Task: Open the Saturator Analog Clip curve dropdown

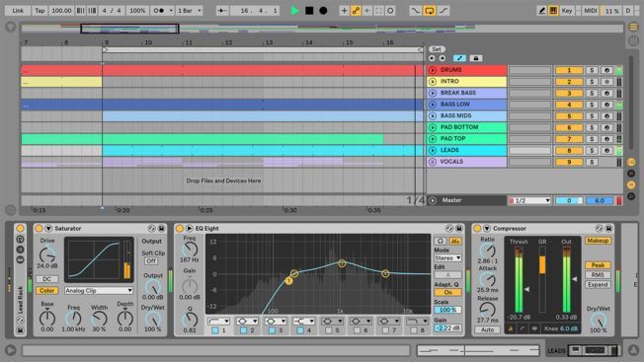Action: [99, 291]
